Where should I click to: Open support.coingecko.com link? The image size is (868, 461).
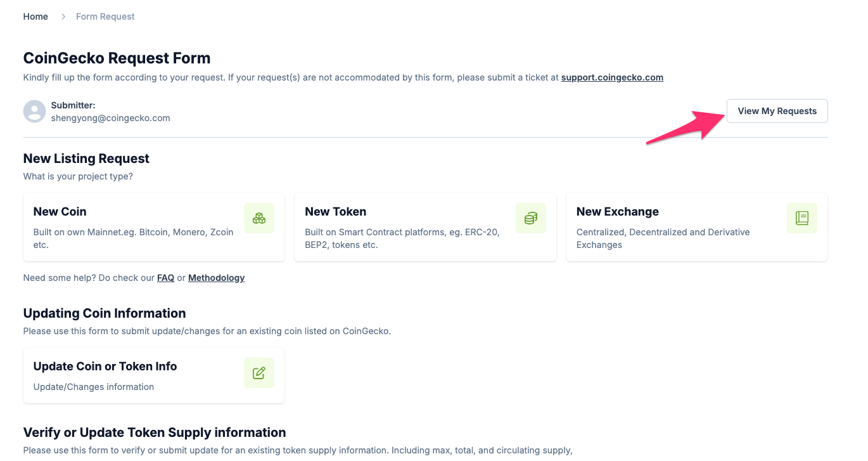pyautogui.click(x=612, y=77)
